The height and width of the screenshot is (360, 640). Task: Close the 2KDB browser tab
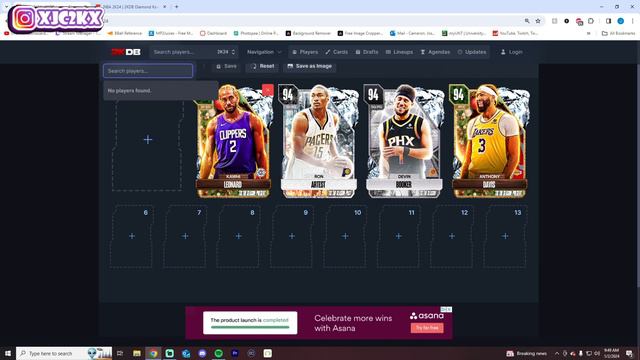coord(164,7)
